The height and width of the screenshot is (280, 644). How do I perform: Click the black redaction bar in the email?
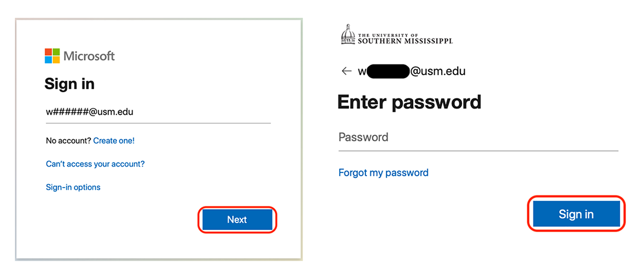coord(389,71)
